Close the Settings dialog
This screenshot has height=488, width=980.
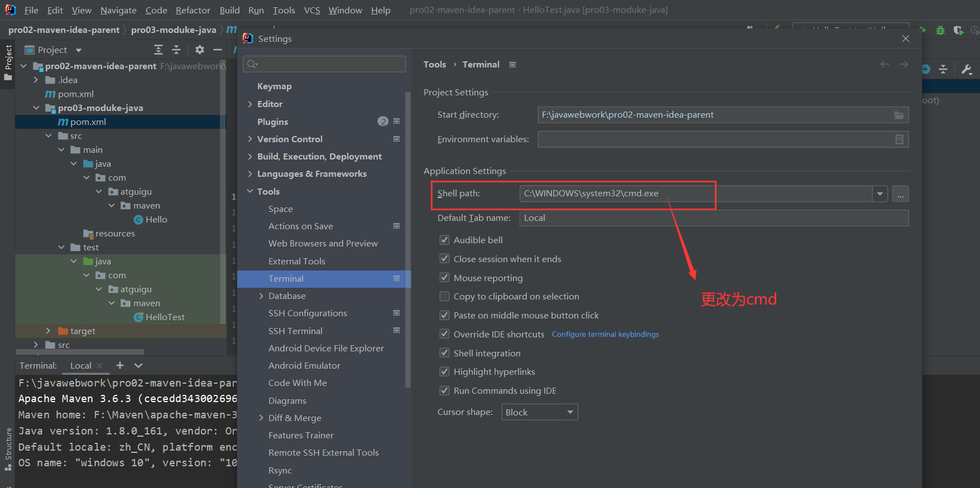pyautogui.click(x=905, y=38)
